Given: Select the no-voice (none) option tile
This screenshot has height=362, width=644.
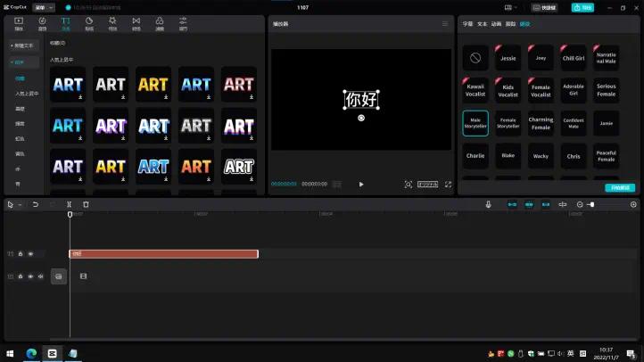Looking at the screenshot, I should [475, 58].
